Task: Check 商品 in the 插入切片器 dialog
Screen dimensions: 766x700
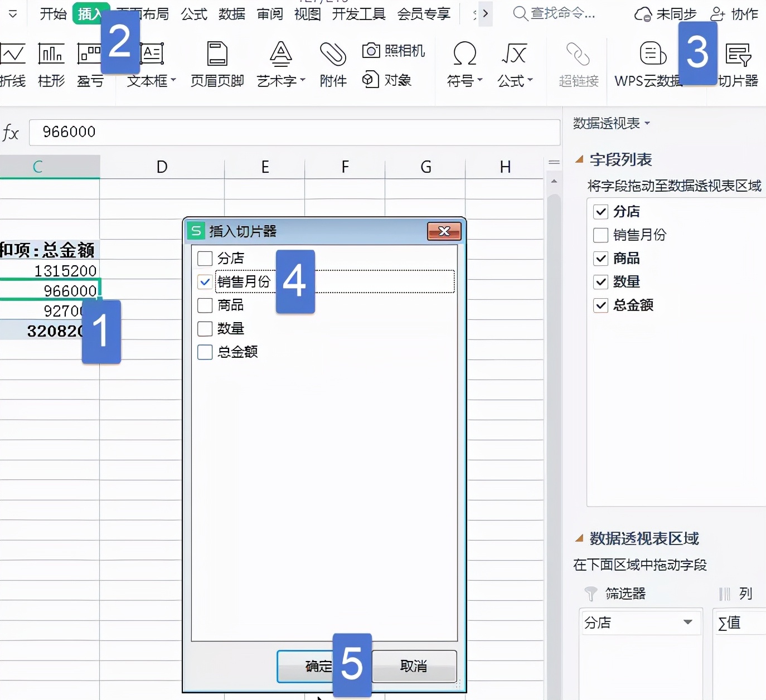Action: coord(205,305)
